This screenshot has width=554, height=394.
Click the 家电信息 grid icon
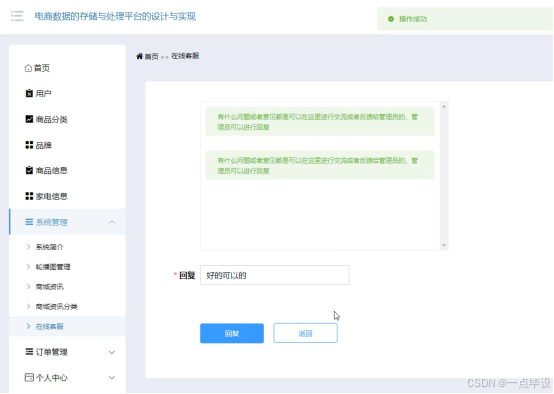tap(29, 196)
